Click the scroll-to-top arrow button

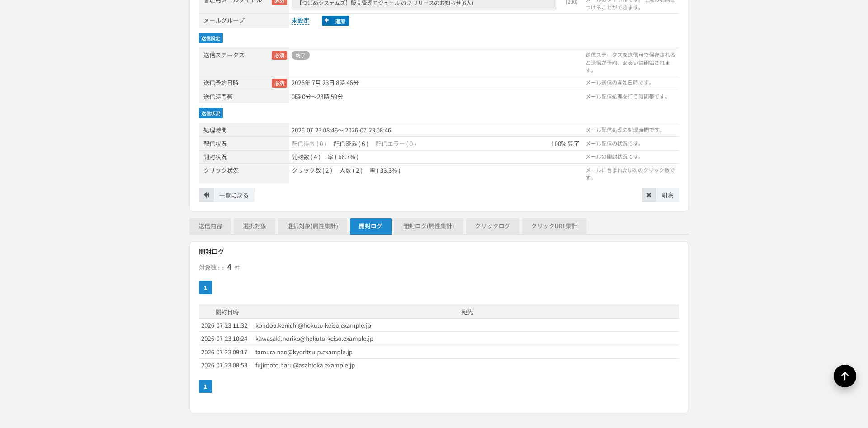[x=844, y=376]
